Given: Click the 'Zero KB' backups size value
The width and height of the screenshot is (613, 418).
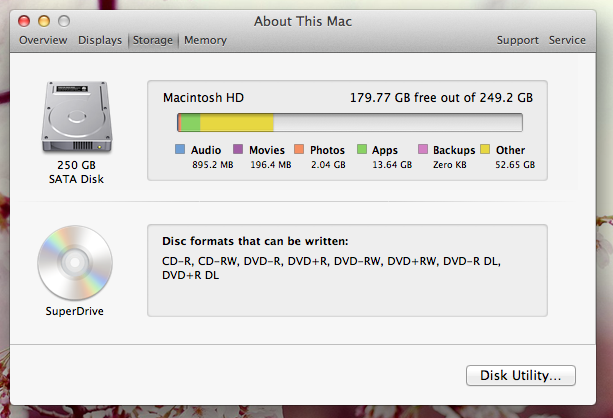Looking at the screenshot, I should [450, 165].
